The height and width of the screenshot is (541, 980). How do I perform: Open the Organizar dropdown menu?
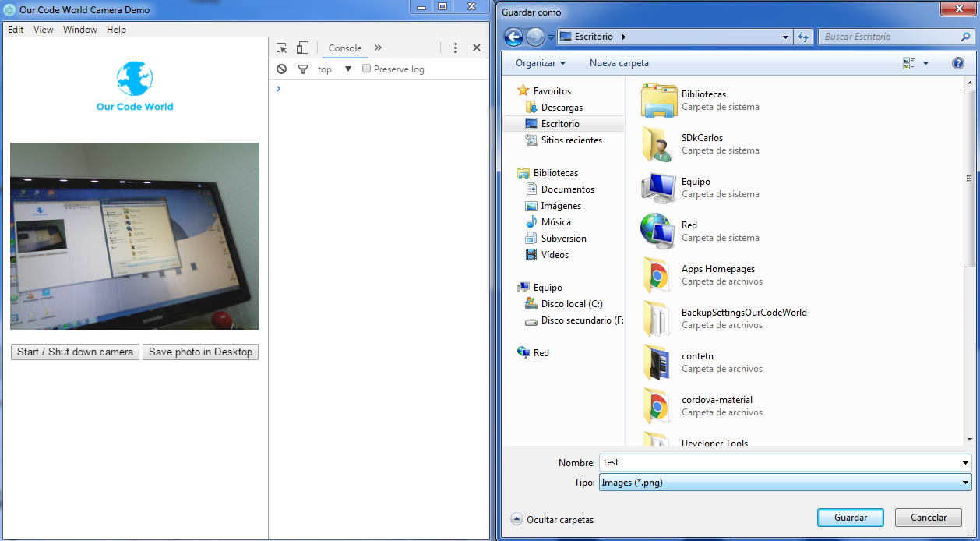[x=541, y=63]
